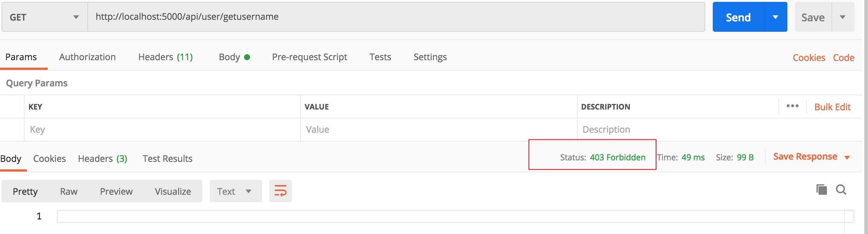
Task: Search the response body
Action: click(x=841, y=190)
